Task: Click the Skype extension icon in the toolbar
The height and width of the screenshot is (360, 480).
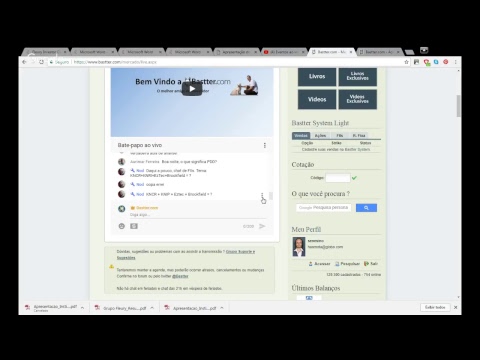Action: coord(436,62)
